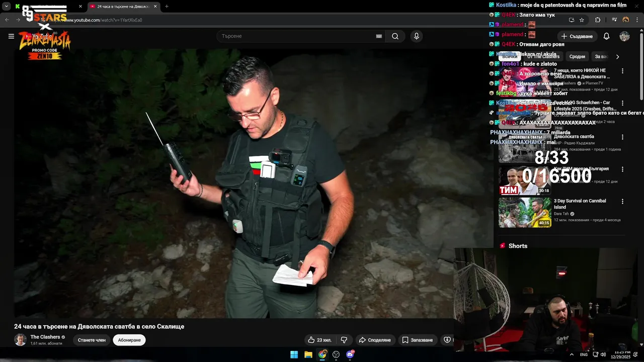Select the Всички filter chip
Image resolution: width=644 pixels, height=362 pixels.
point(510,56)
